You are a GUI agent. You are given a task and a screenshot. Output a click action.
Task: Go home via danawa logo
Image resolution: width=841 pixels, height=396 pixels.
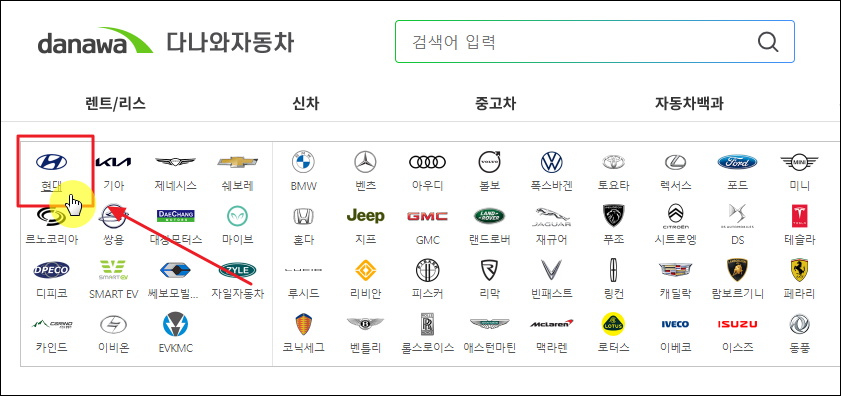pos(95,41)
